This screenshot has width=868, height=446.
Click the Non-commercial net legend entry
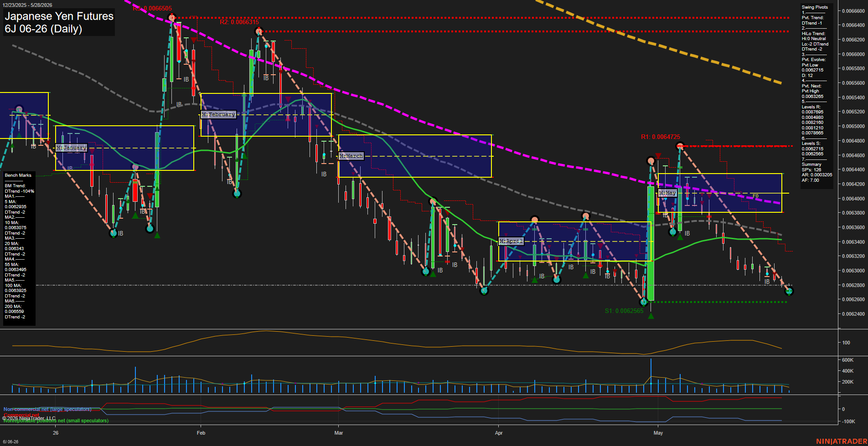(x=47, y=409)
